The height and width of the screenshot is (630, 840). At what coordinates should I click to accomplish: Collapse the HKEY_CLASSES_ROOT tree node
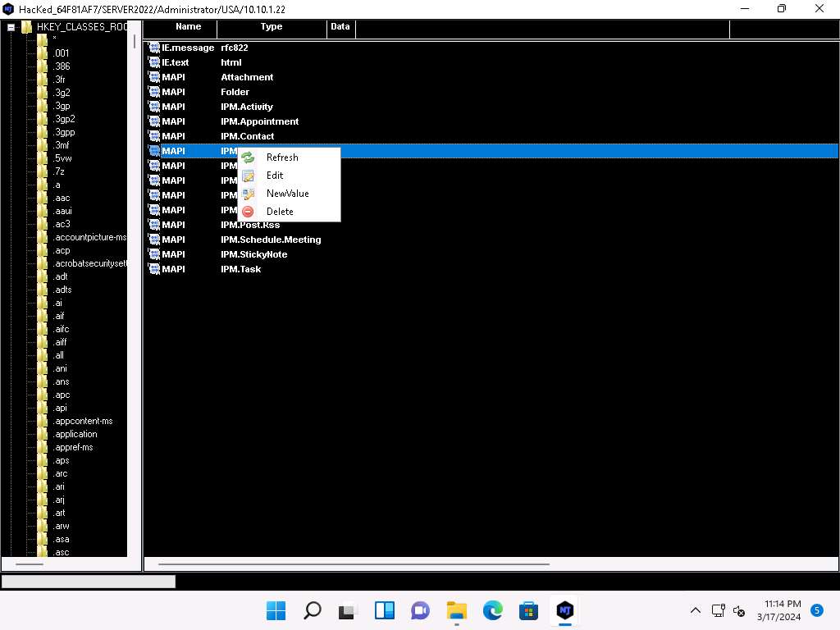click(x=11, y=27)
